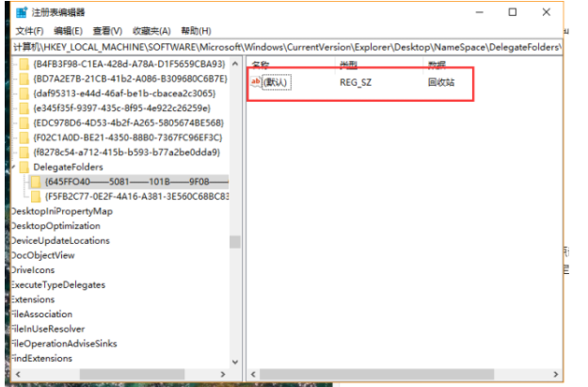Screen dimensions: 588x387
Task: Open the 收藏夹(A) menu
Action: (152, 30)
